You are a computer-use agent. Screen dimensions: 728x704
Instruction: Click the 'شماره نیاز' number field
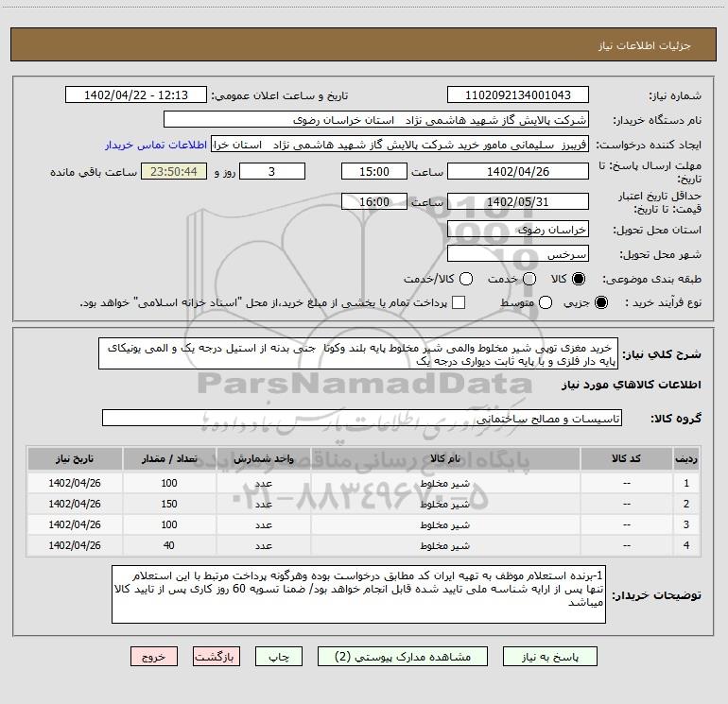click(517, 95)
